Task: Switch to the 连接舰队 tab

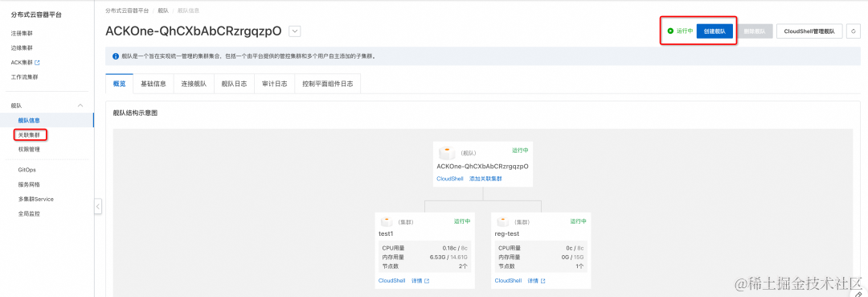Action: [194, 85]
